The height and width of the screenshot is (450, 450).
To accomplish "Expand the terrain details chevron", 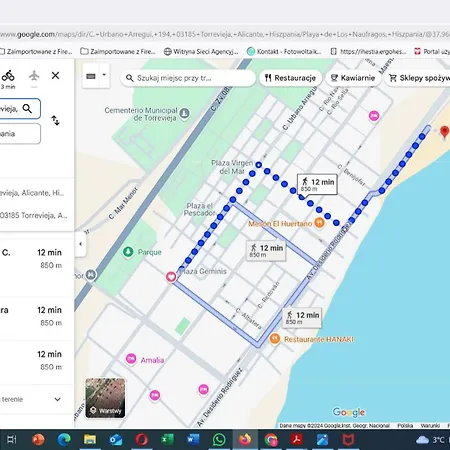I will pos(57,399).
